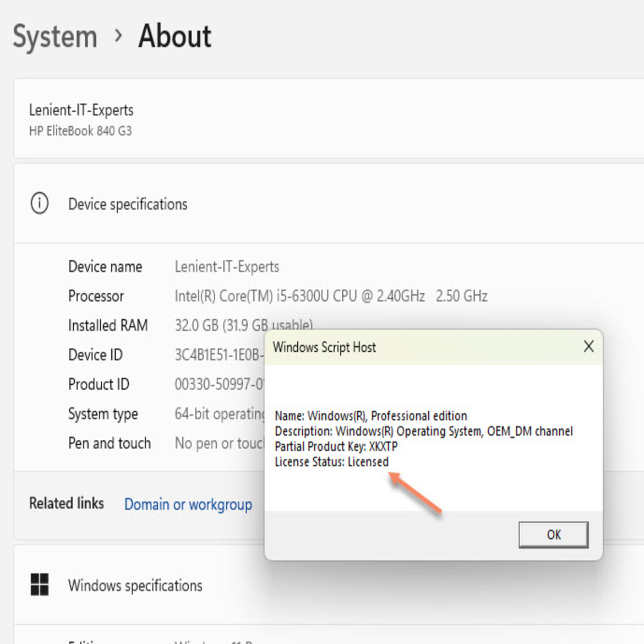Click the Device specifications info icon
Image resolution: width=644 pixels, height=644 pixels.
39,204
